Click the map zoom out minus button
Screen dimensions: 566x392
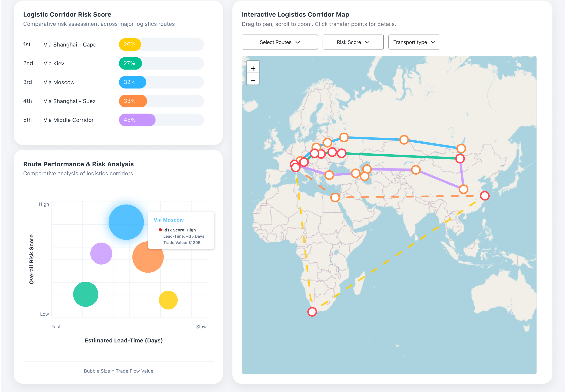253,80
